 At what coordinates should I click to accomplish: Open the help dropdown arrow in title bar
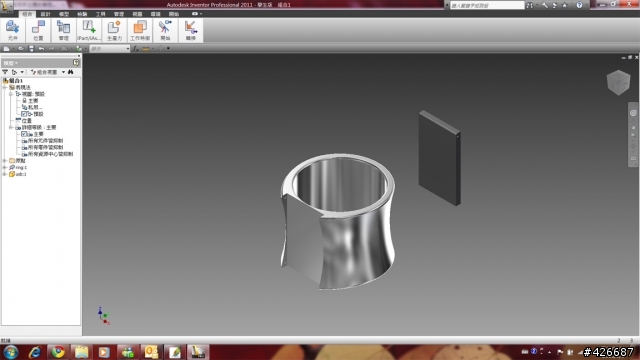click(586, 5)
